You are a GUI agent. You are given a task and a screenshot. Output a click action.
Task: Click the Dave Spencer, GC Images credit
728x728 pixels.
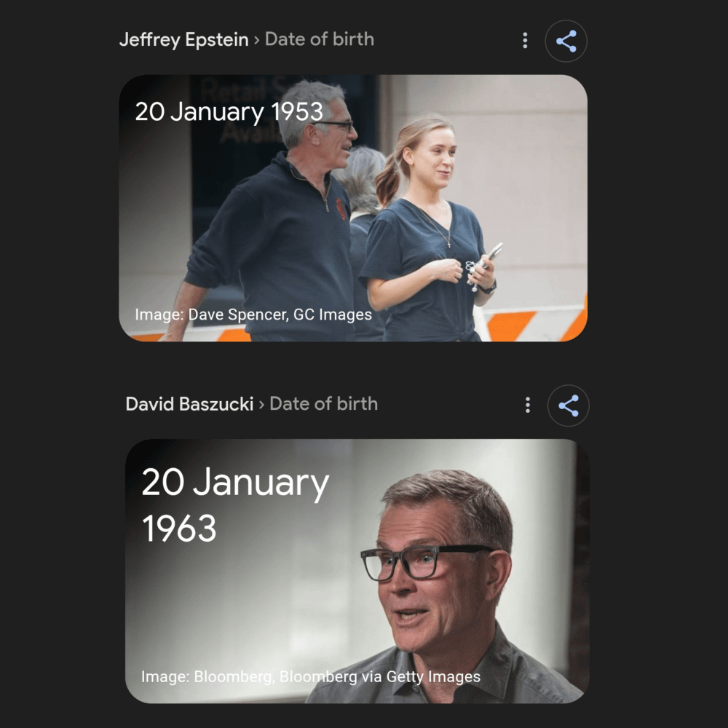tap(280, 314)
